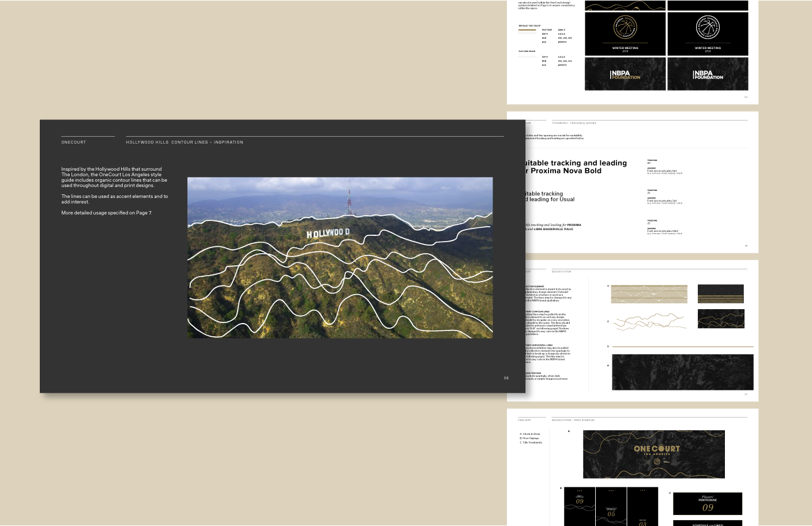Click the gold metallic color bar swatch
Screen dimensions: 812x526
(x=527, y=30)
